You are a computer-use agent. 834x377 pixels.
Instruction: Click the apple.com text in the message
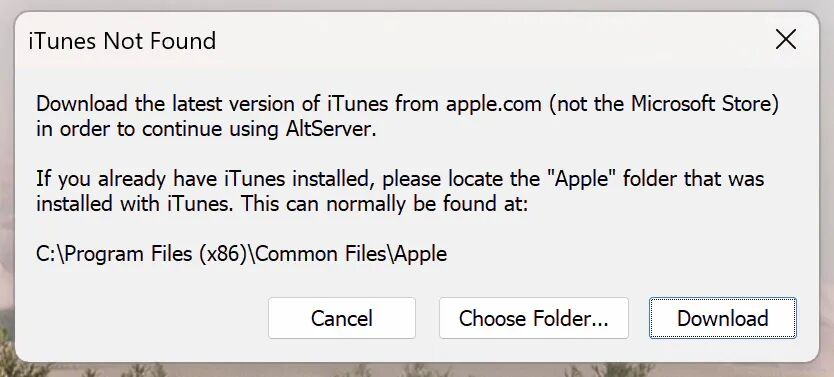pyautogui.click(x=494, y=104)
